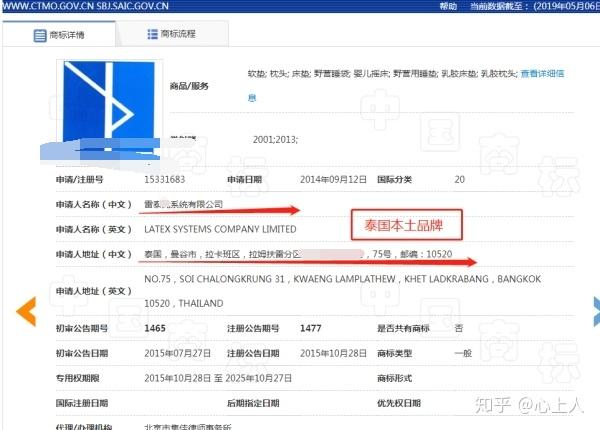
Task: Select the 商标形式 label
Action: [395, 378]
